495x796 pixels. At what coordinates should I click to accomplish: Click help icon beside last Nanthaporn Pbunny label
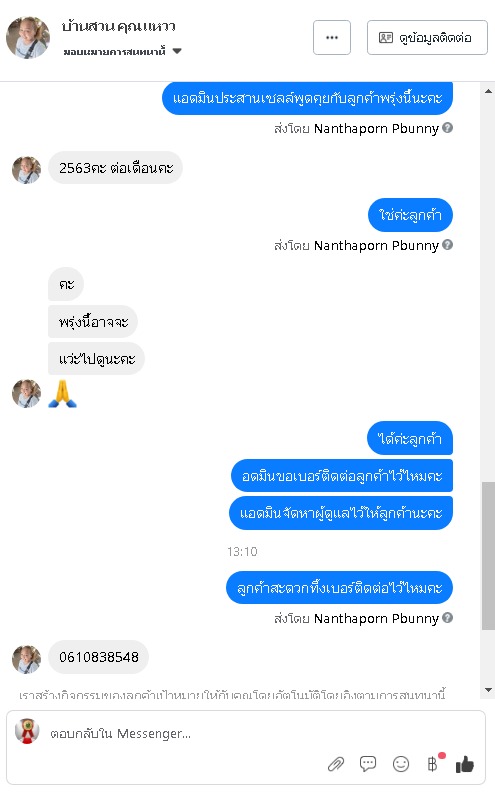[447, 618]
